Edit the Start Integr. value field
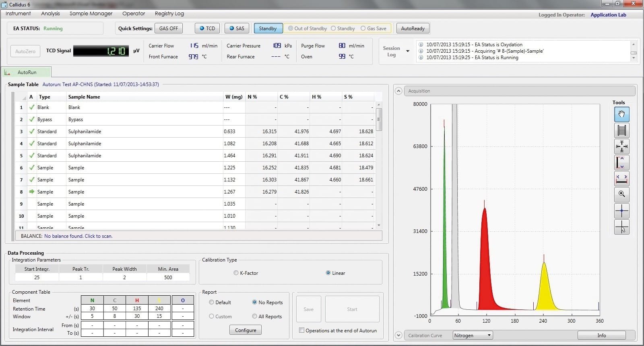 click(x=37, y=277)
